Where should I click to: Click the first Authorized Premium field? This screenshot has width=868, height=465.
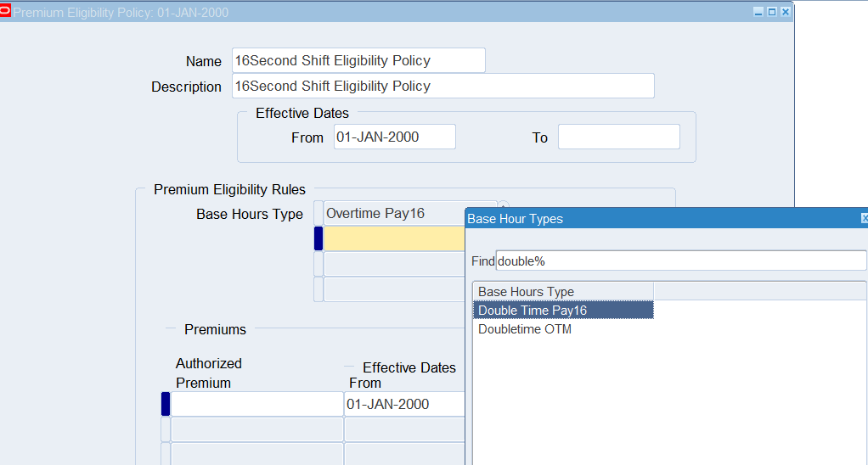tap(256, 404)
